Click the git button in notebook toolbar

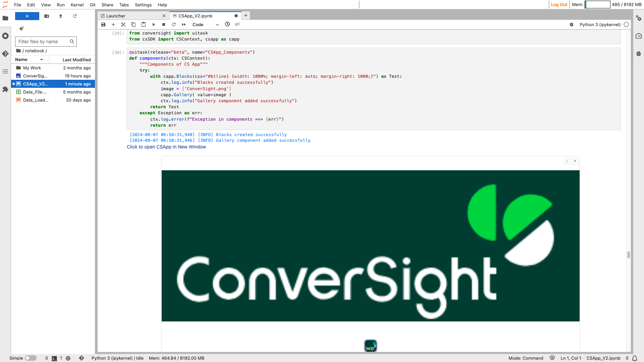click(x=237, y=24)
